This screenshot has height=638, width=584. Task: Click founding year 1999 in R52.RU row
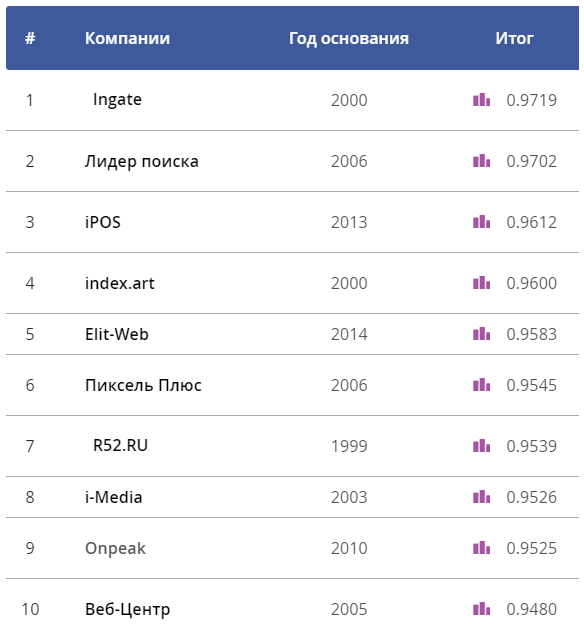pyautogui.click(x=349, y=446)
